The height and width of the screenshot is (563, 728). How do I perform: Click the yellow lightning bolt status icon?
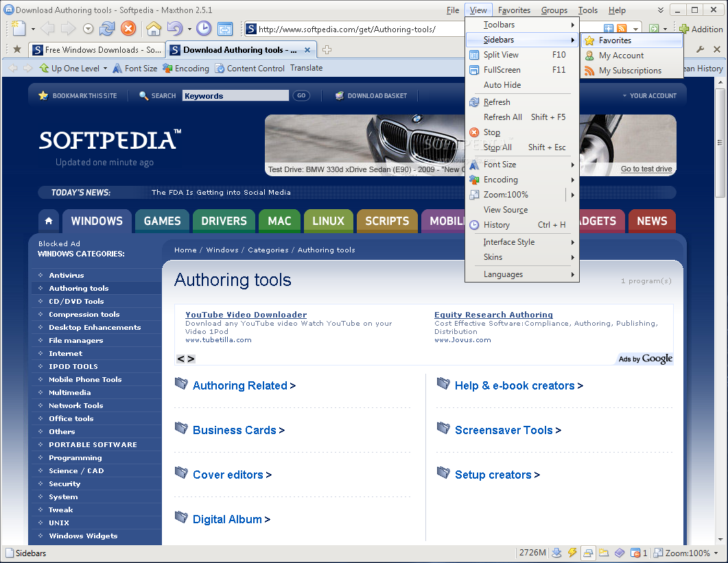pos(572,552)
